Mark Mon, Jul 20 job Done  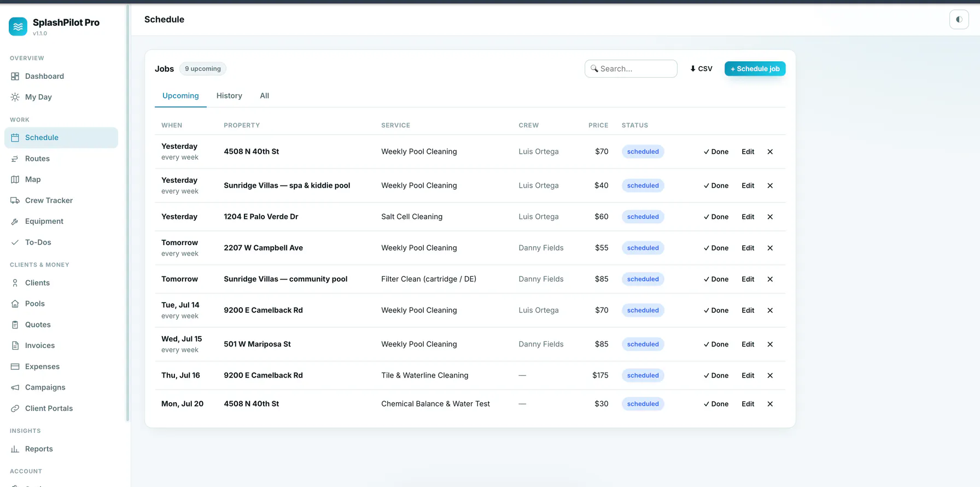tap(716, 404)
